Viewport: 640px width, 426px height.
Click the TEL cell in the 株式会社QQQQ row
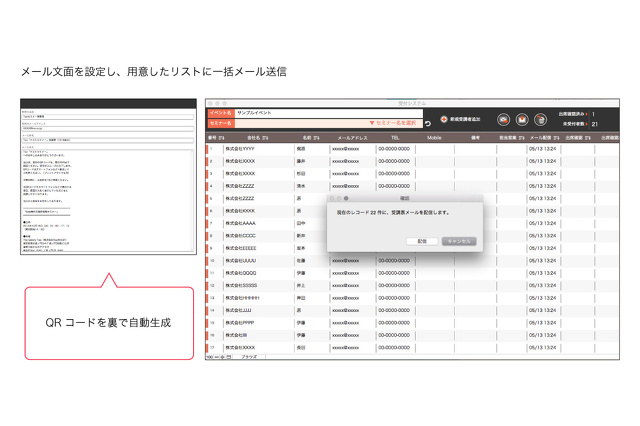[399, 272]
